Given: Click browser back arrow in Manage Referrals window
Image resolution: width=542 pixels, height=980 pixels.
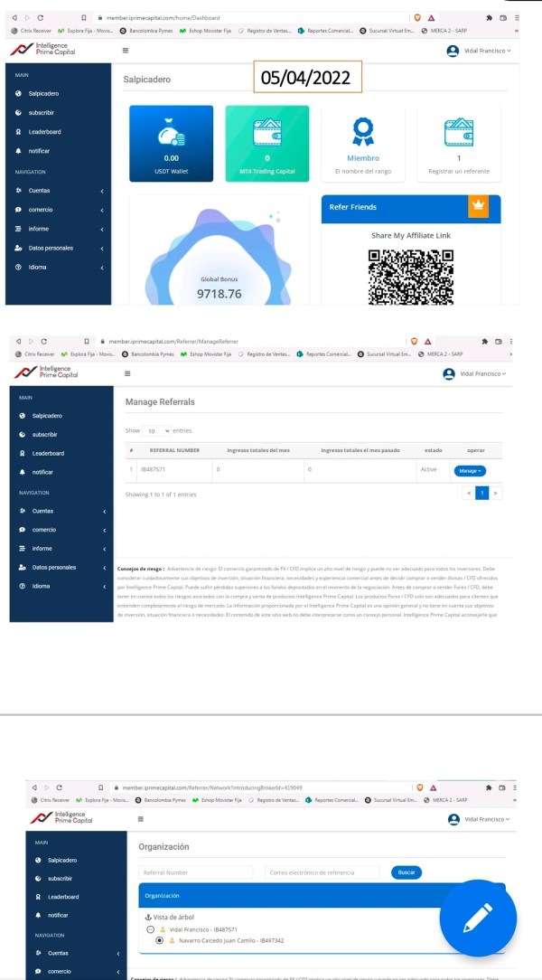Looking at the screenshot, I should (x=19, y=341).
